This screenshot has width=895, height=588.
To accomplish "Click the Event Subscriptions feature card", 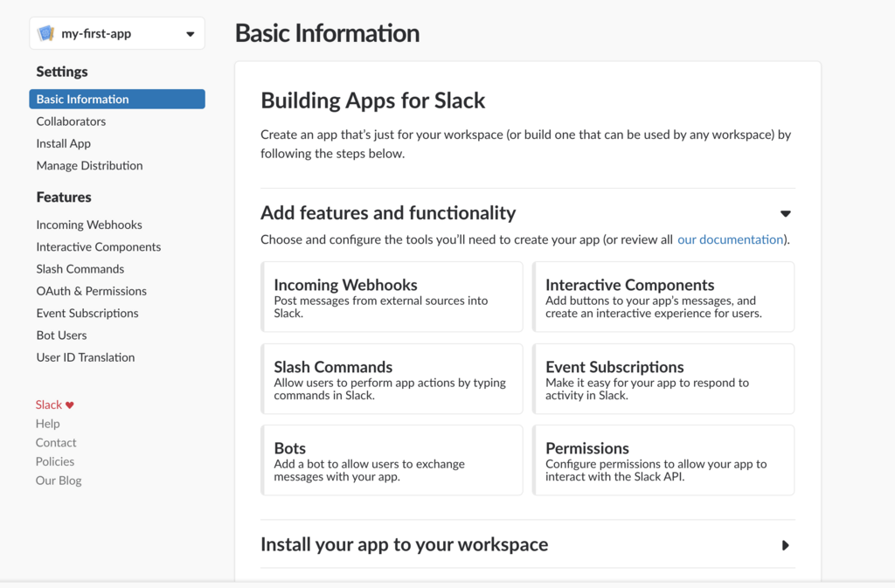I will (x=663, y=378).
